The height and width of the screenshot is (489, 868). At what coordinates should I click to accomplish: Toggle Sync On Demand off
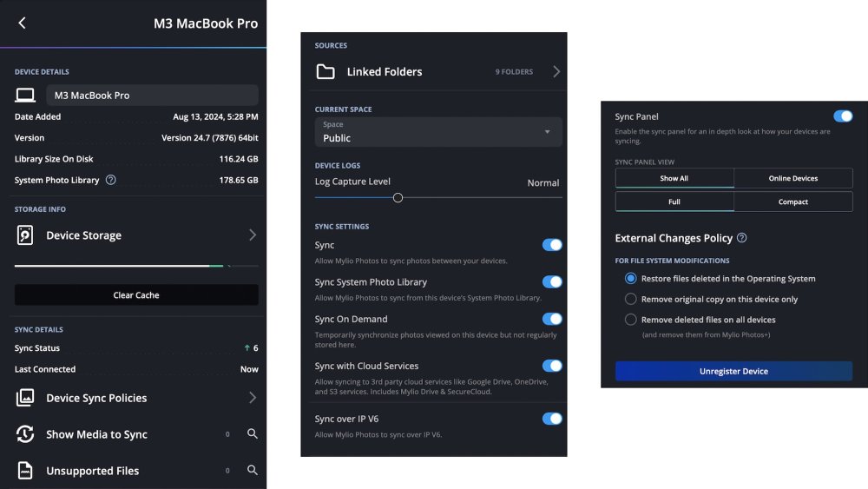click(x=552, y=319)
